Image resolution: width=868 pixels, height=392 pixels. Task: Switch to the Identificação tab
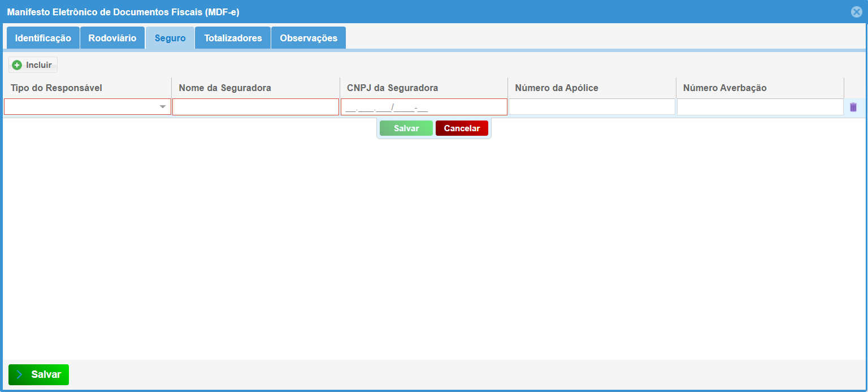pyautogui.click(x=43, y=38)
